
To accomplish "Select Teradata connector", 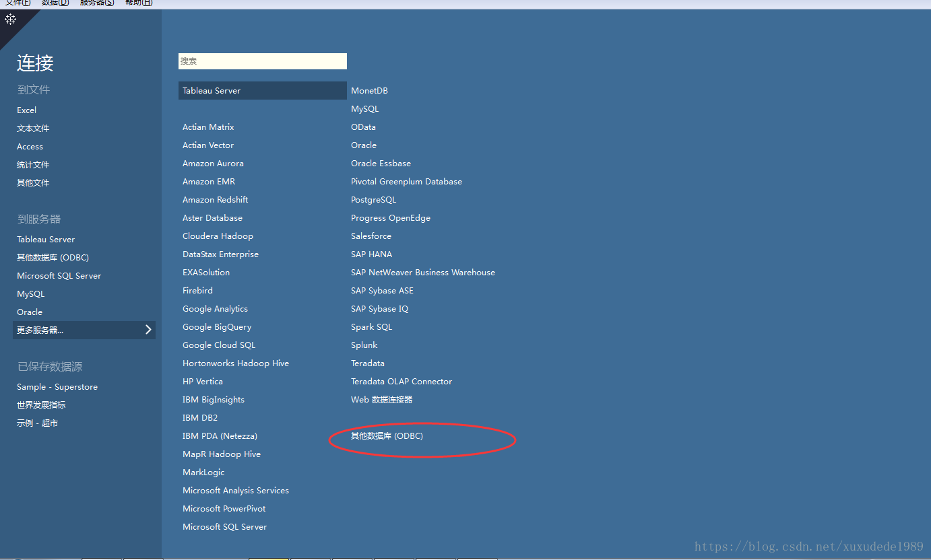I will click(x=368, y=363).
